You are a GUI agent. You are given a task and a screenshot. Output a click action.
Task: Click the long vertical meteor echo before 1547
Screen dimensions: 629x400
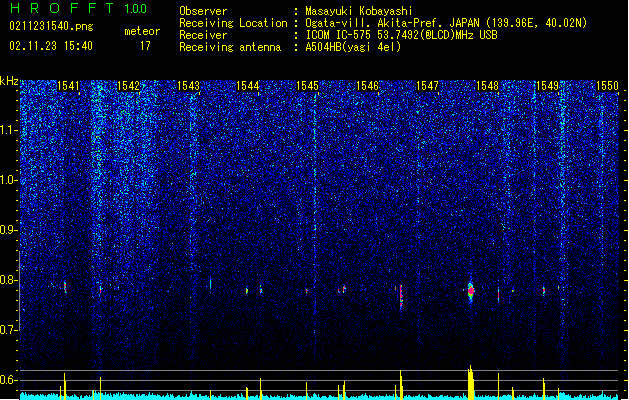[x=401, y=297]
